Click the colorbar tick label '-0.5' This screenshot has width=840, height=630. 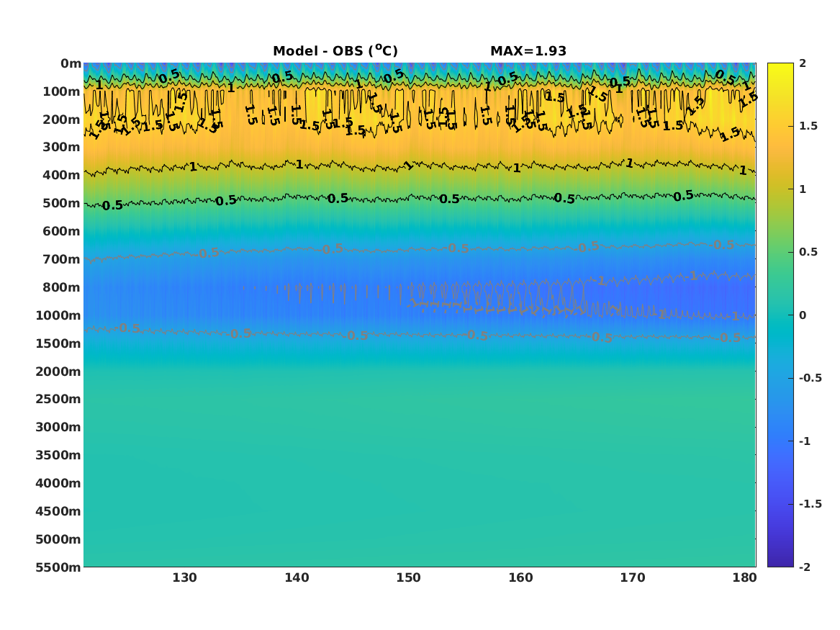(x=810, y=378)
